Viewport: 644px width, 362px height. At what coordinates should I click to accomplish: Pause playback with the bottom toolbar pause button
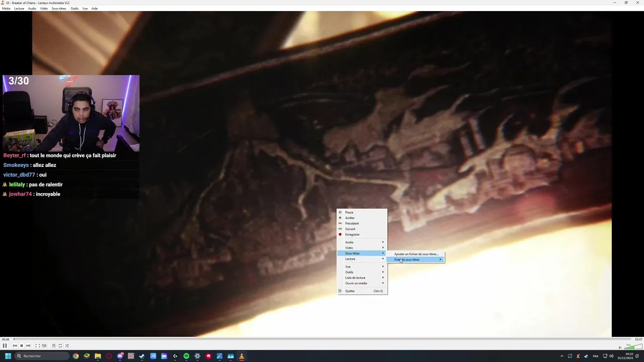[5, 345]
